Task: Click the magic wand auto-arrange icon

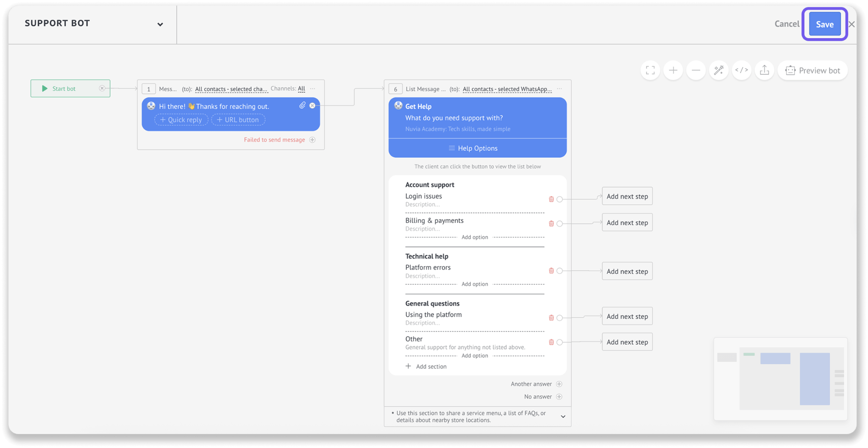Action: [x=719, y=70]
